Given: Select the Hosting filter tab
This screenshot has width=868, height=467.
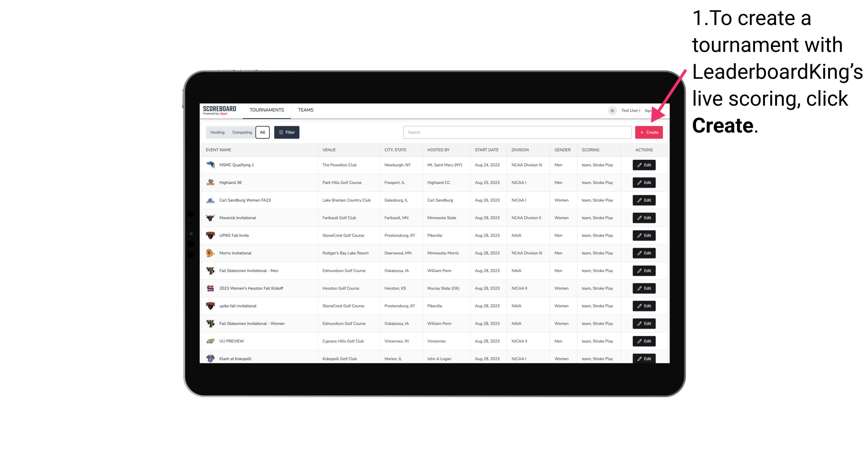Looking at the screenshot, I should (217, 132).
